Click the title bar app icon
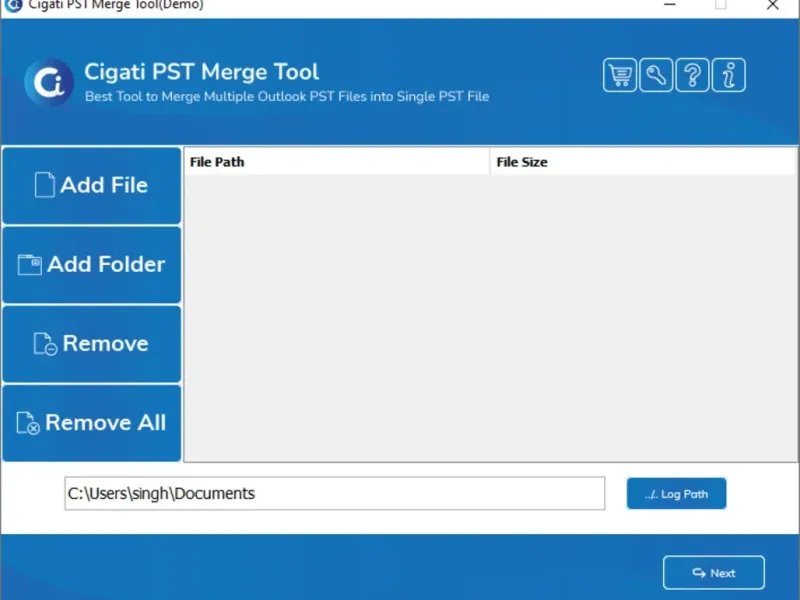The width and height of the screenshot is (800, 600). pos(14,5)
